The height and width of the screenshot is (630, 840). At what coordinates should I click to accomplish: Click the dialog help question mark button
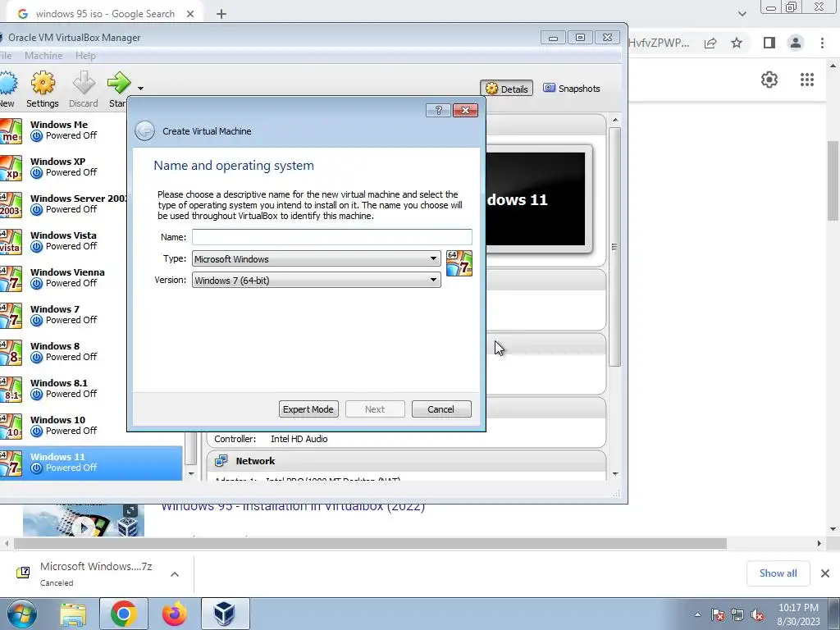pos(438,111)
